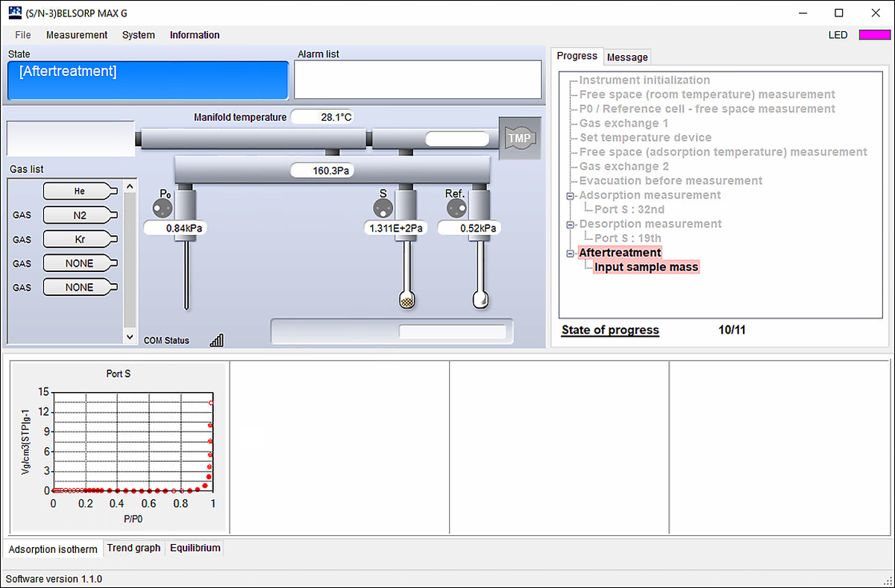Select Aftertreatment in progress tree
The height and width of the screenshot is (588, 895).
(620, 253)
